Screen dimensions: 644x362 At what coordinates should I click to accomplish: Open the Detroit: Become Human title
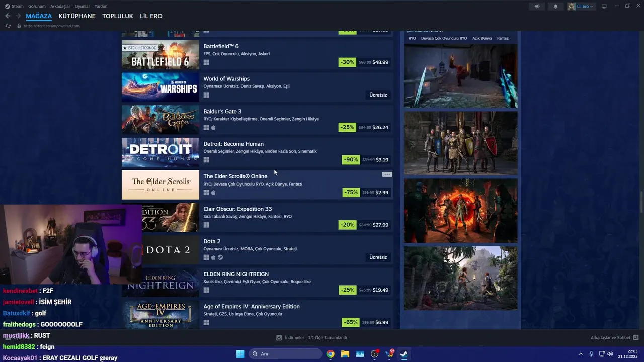coord(233,144)
